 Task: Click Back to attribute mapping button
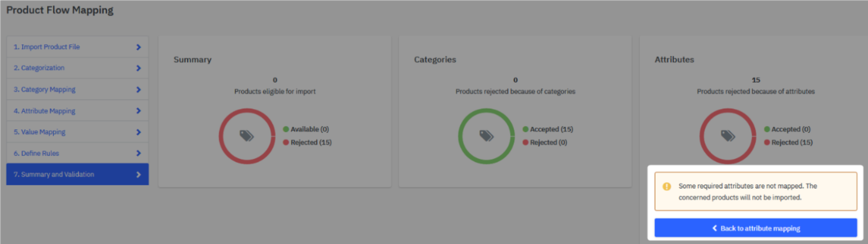click(x=756, y=228)
